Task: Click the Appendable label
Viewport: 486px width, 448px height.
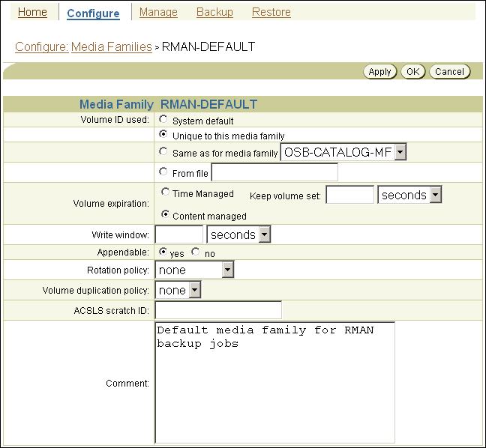Action: (x=123, y=252)
